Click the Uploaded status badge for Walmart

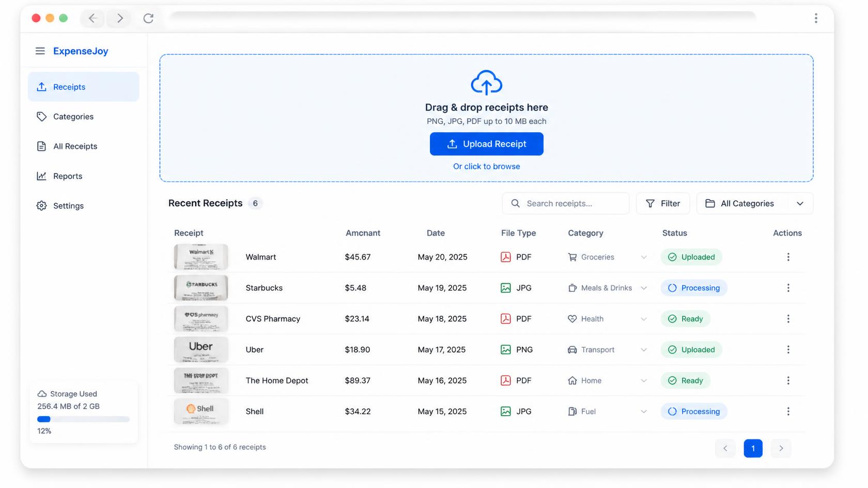691,257
